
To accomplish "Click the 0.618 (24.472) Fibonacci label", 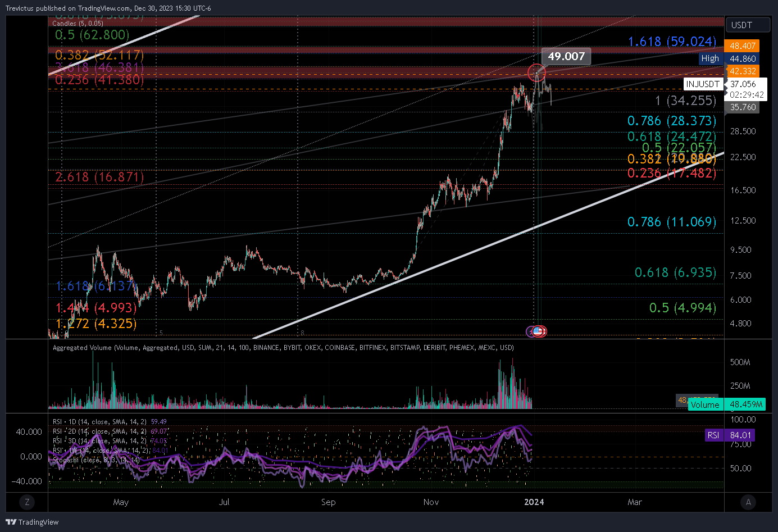I will [672, 137].
